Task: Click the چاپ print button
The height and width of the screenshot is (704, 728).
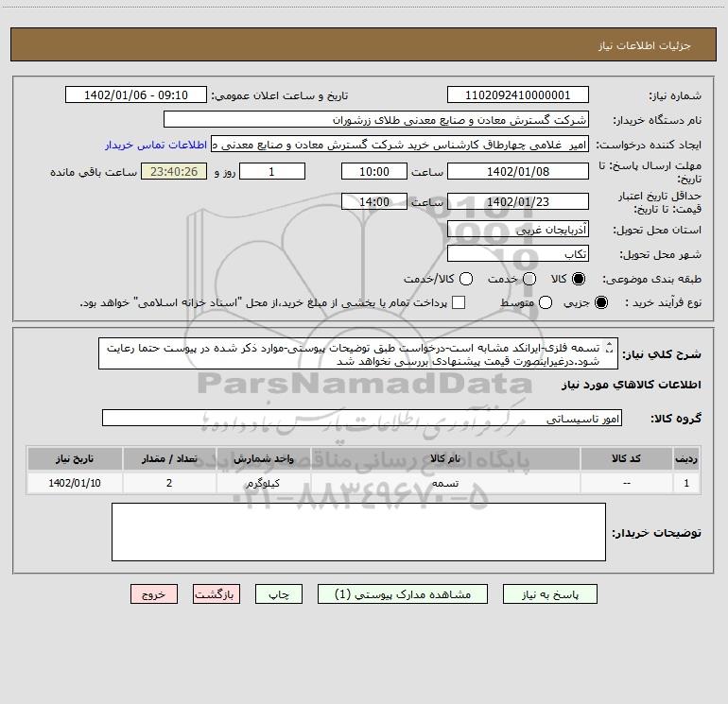Action: click(279, 594)
